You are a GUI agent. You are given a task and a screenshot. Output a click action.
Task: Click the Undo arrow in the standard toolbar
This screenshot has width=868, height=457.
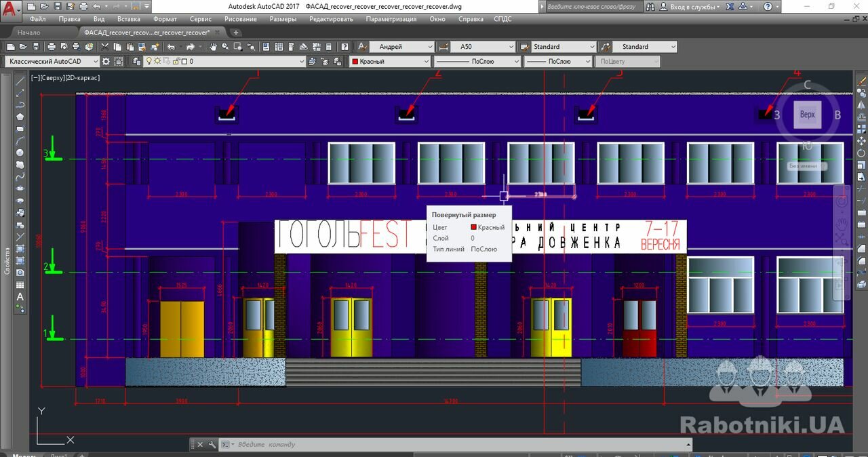[x=172, y=47]
